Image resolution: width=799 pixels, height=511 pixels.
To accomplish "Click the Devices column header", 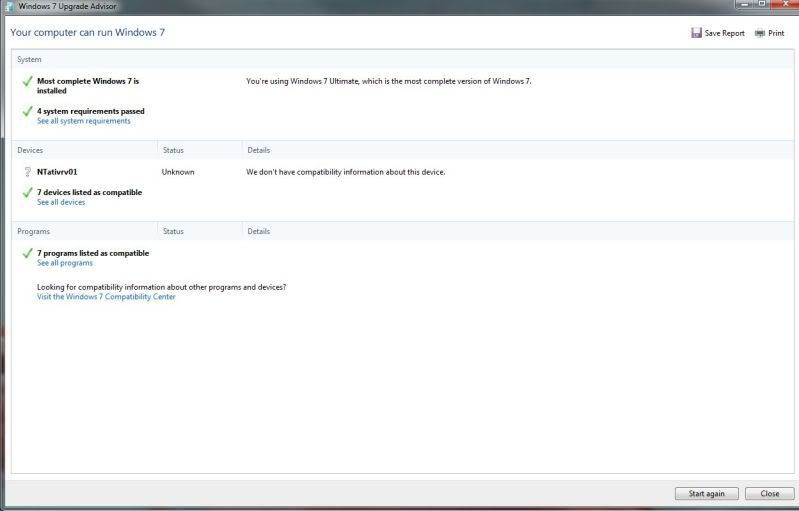I will (30, 150).
